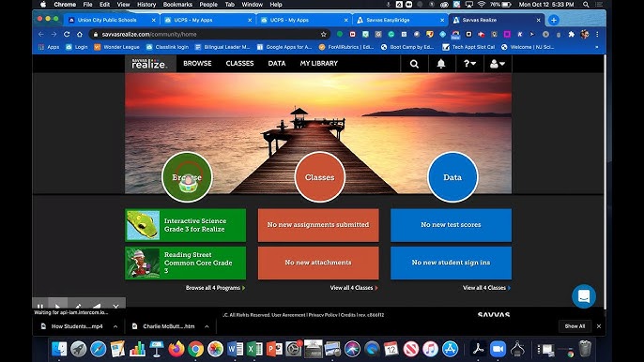The height and width of the screenshot is (362, 644).
Task: Switch to the Savvas EasyBridge tab
Action: [x=400, y=20]
